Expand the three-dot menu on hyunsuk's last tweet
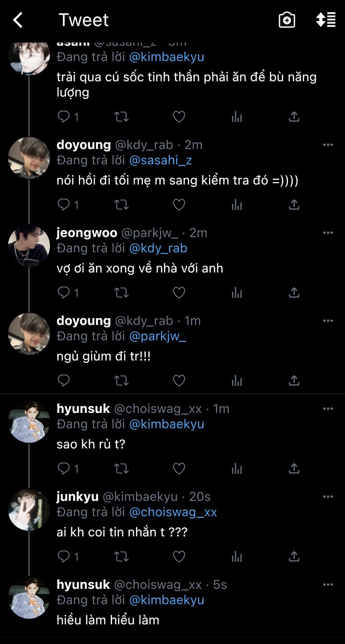This screenshot has width=345, height=644. click(x=328, y=585)
